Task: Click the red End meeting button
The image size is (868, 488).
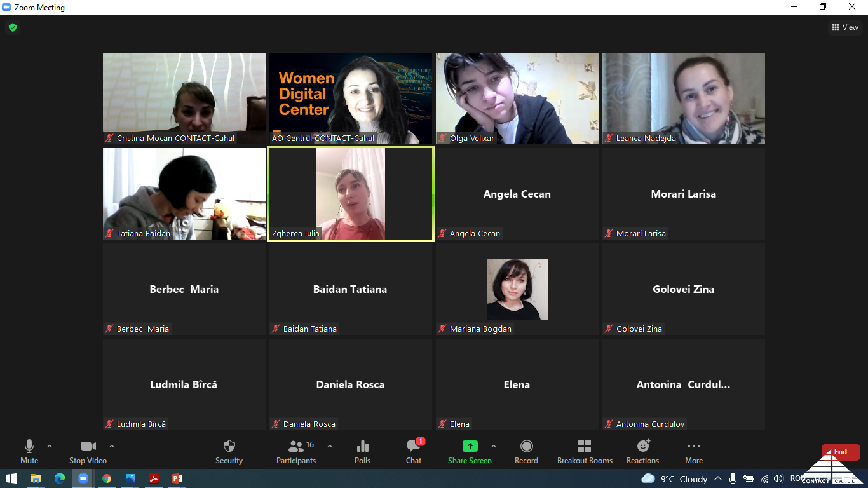Action: tap(840, 452)
